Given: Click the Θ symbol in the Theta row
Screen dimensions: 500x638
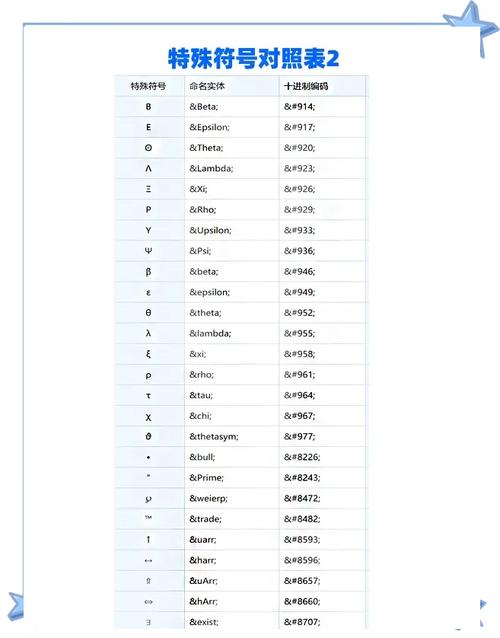Looking at the screenshot, I should click(x=148, y=148).
